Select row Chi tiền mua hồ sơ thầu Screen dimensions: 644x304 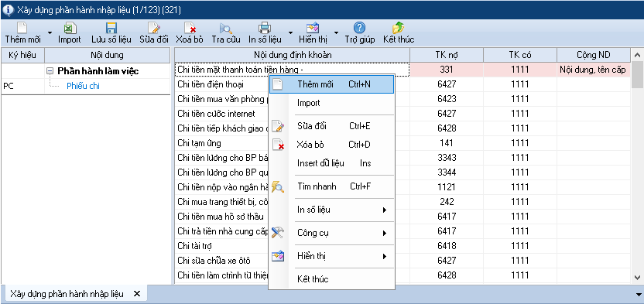(221, 217)
